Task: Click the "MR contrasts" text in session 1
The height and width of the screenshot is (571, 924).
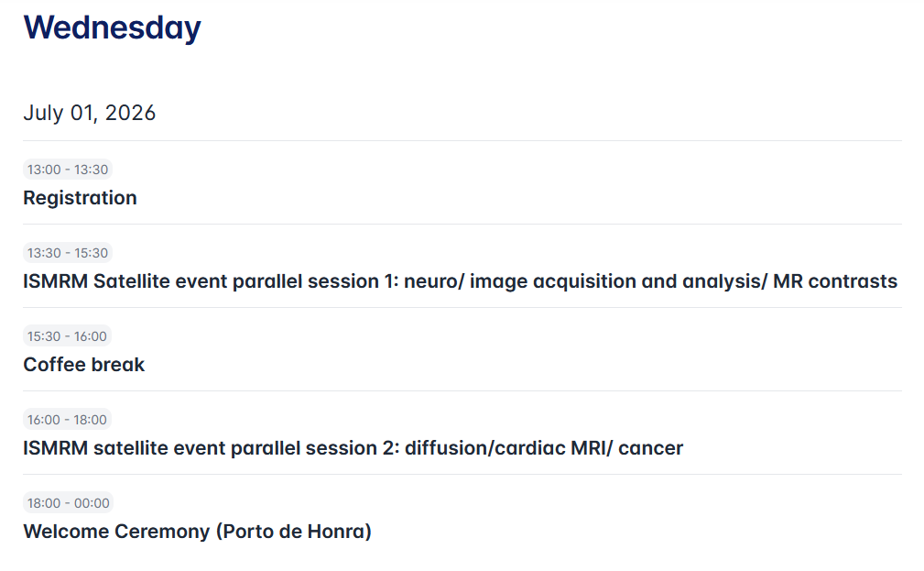Action: 835,281
